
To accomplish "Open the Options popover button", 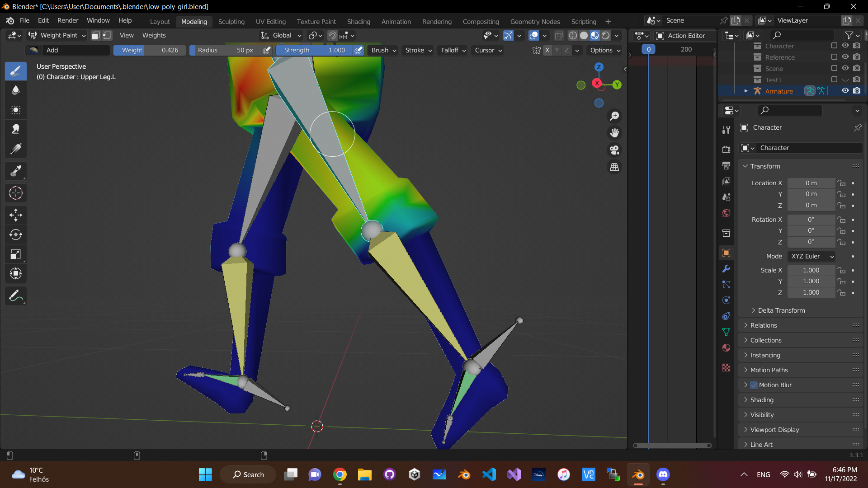I will coord(605,50).
